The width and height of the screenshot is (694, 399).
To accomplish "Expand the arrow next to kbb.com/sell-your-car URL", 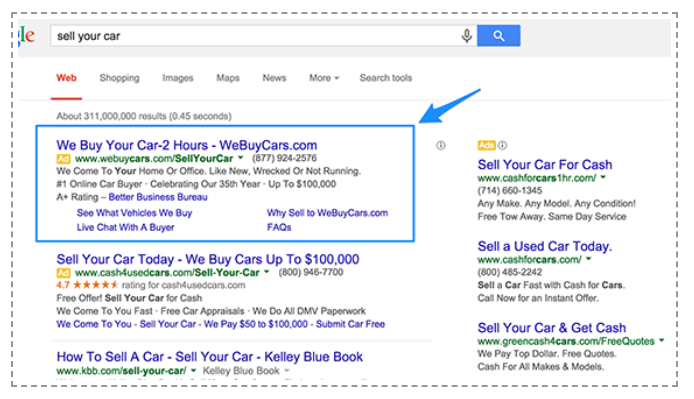I will (193, 371).
